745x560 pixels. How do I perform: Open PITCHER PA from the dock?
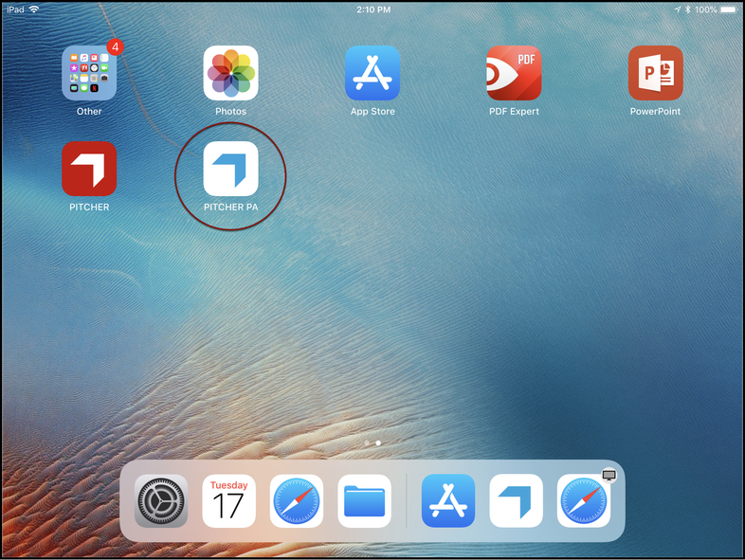click(517, 501)
